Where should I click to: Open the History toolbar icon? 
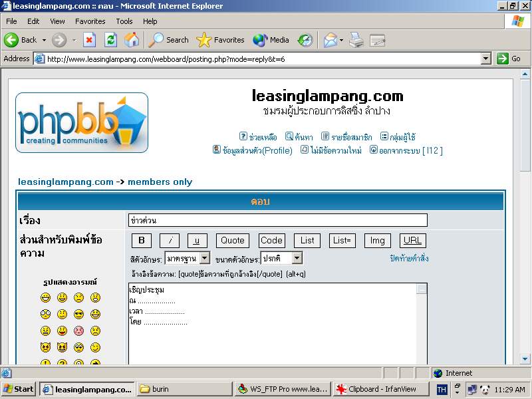tap(305, 40)
